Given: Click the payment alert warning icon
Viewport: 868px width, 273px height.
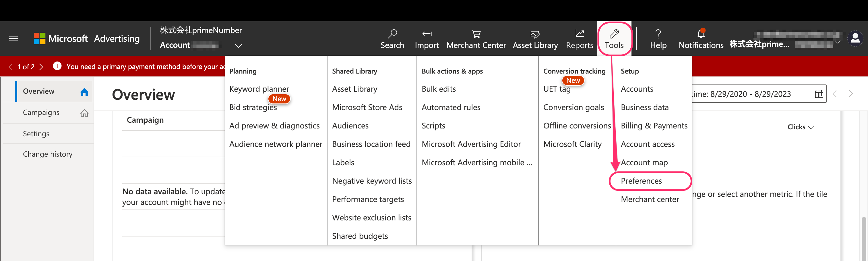Looking at the screenshot, I should [x=57, y=66].
